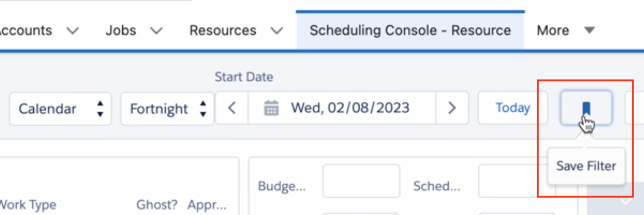Image resolution: width=644 pixels, height=215 pixels.
Task: Click the Save Filter bookmark icon
Action: pyautogui.click(x=586, y=108)
